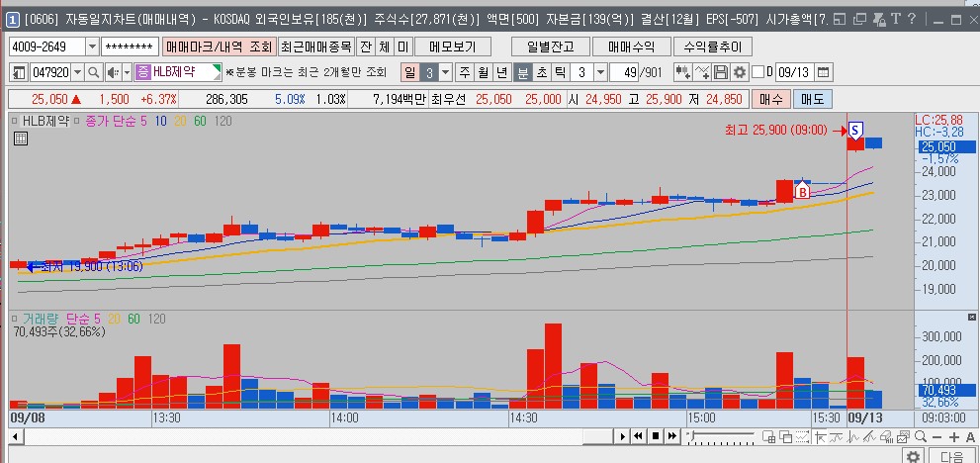
Task: Click the horizontal scrollbar left arrow
Action: [15, 436]
